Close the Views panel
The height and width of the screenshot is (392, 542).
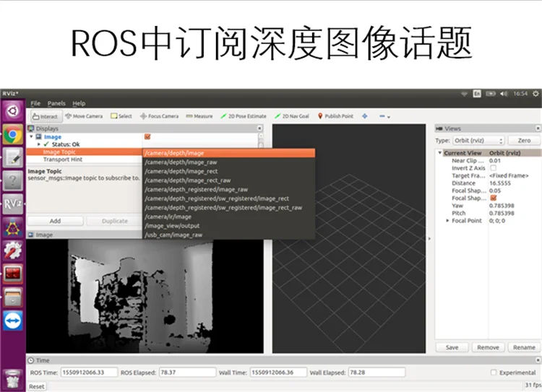point(538,128)
